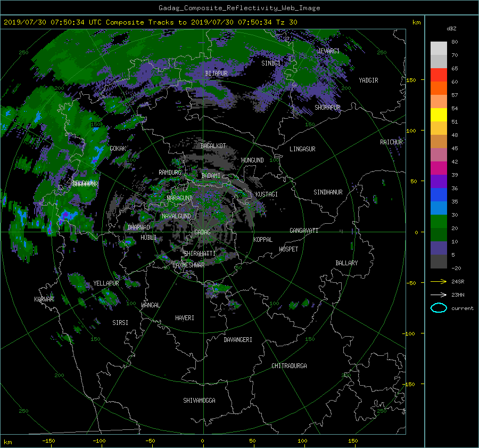
Task: Select the light blue swatch above 30 dBZ
Action: (439, 208)
